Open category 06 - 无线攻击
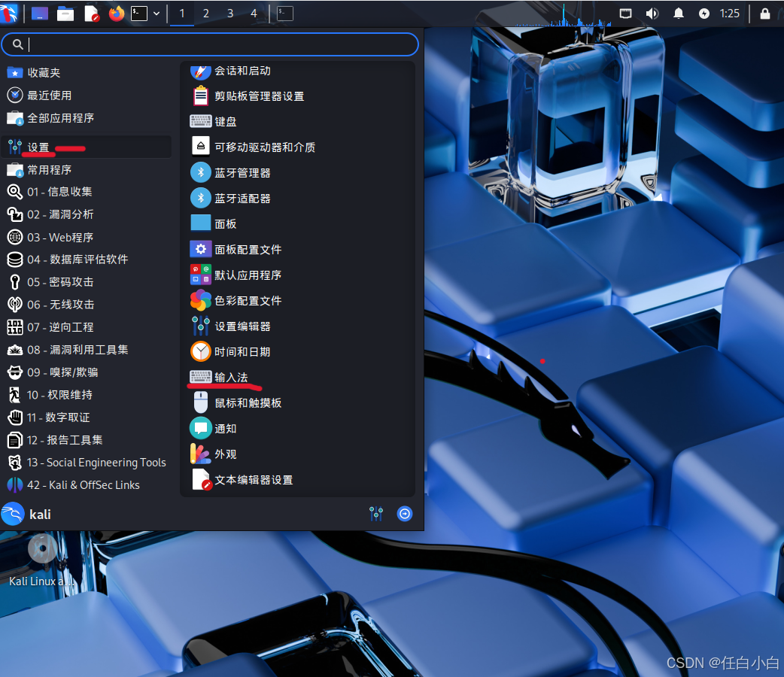The image size is (784, 677). coord(86,305)
